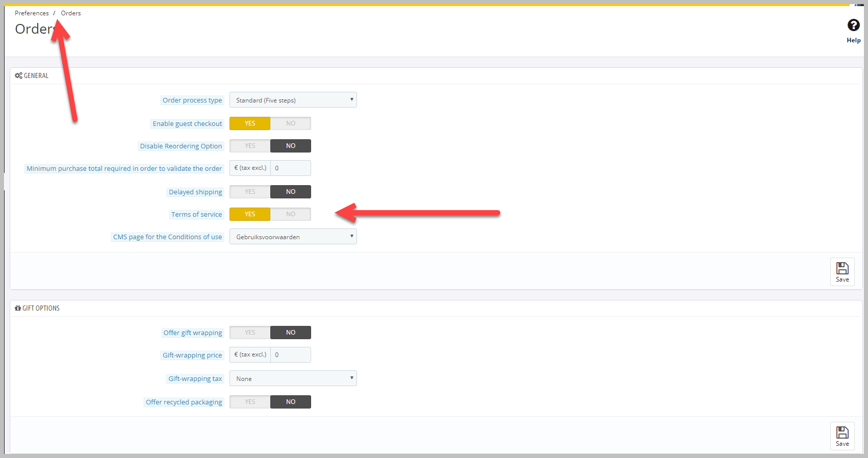
Task: Turn Delayed shipping to YES
Action: [x=250, y=192]
